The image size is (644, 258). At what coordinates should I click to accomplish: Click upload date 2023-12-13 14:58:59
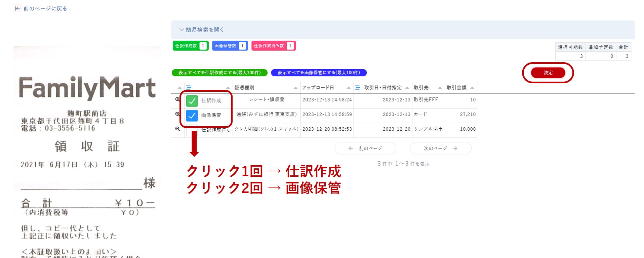coord(327,114)
